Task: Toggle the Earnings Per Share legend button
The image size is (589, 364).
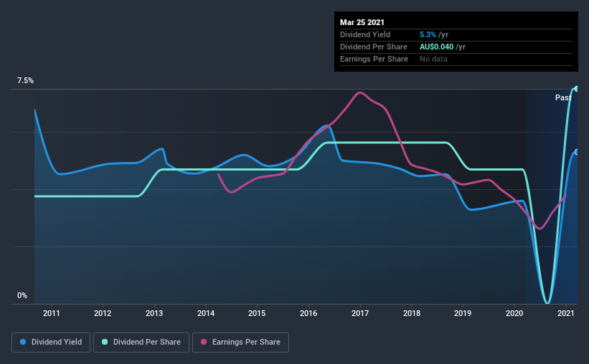Action: coord(240,343)
